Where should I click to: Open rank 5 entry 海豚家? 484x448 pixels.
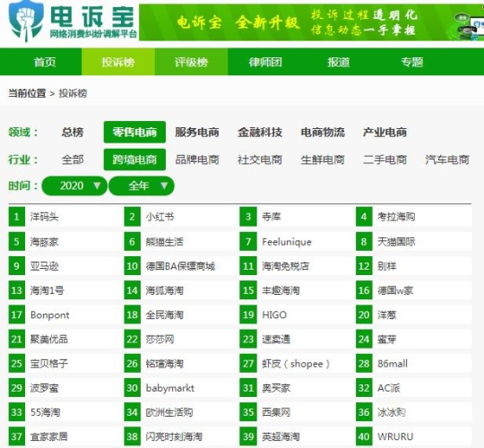tap(44, 242)
